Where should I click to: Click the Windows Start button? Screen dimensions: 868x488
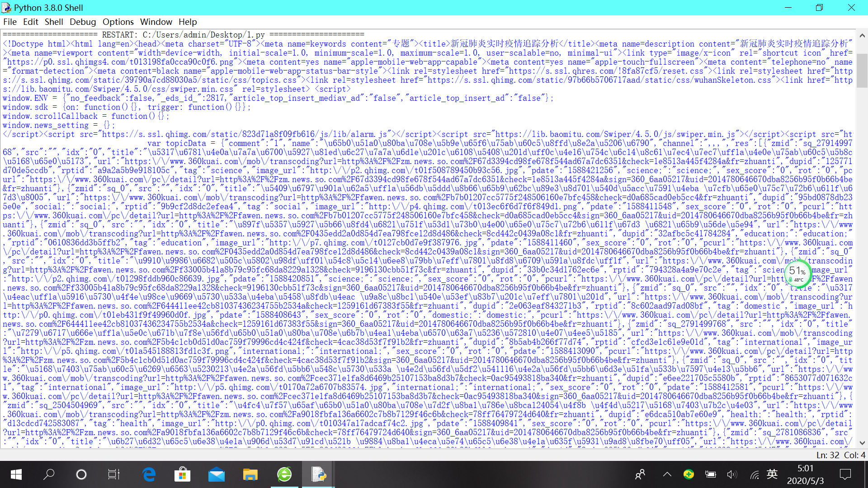[x=16, y=474]
